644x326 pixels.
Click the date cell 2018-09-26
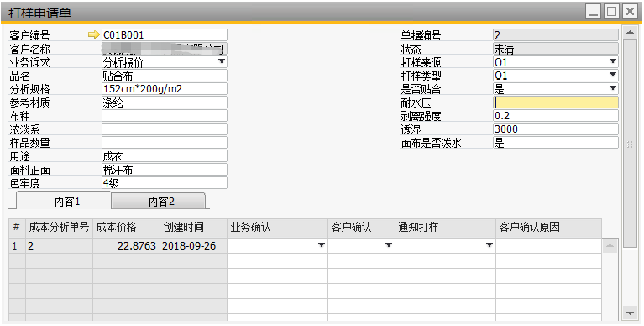point(193,246)
